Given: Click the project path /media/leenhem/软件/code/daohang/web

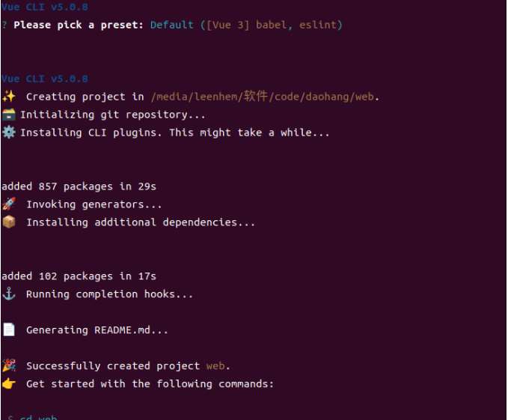Looking at the screenshot, I should coord(262,97).
